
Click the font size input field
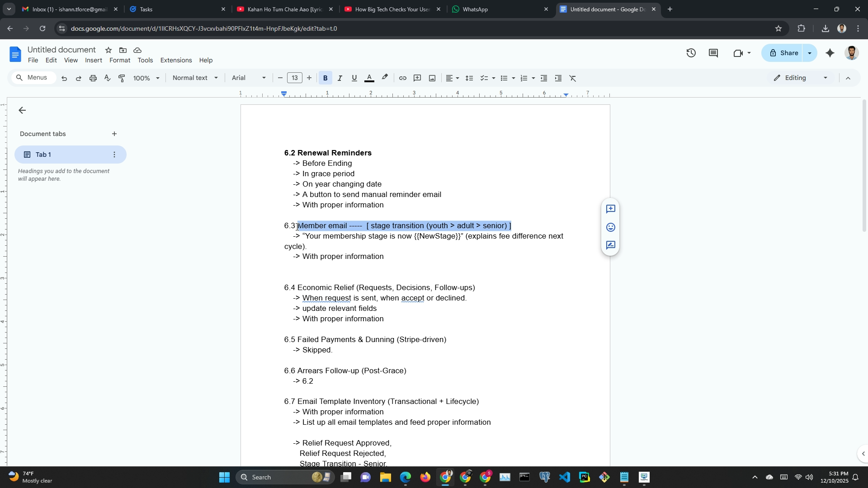pos(294,78)
